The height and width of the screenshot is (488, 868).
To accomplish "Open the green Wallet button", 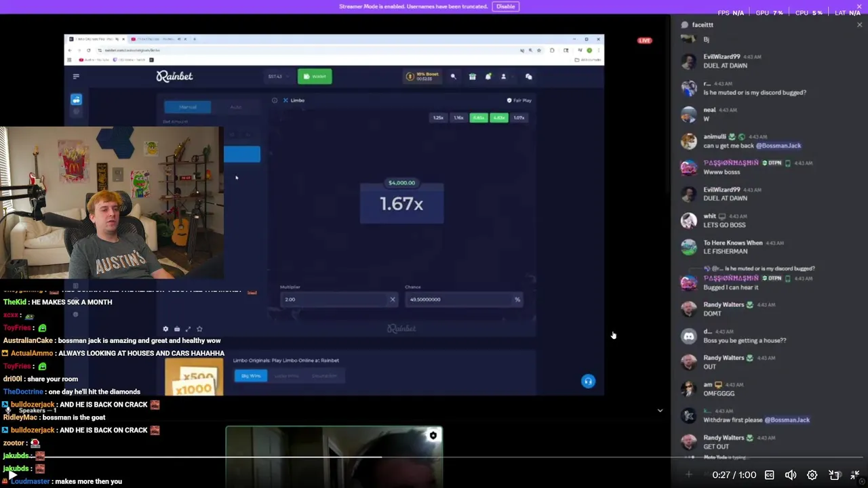I will 315,77.
